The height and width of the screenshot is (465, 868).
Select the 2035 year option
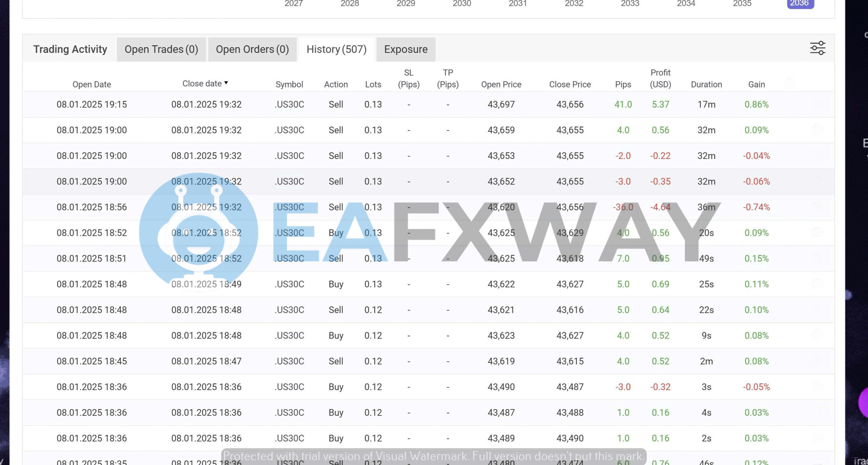[x=743, y=4]
